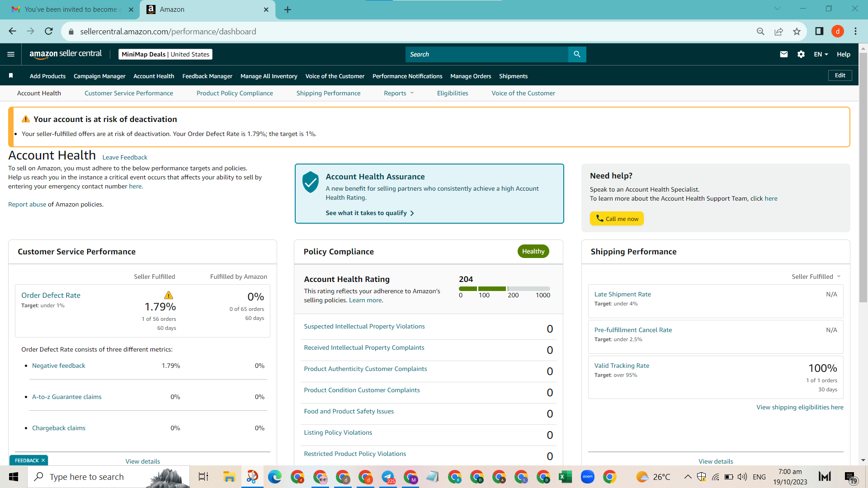
Task: Click in the Seller Central Search field
Action: 487,54
